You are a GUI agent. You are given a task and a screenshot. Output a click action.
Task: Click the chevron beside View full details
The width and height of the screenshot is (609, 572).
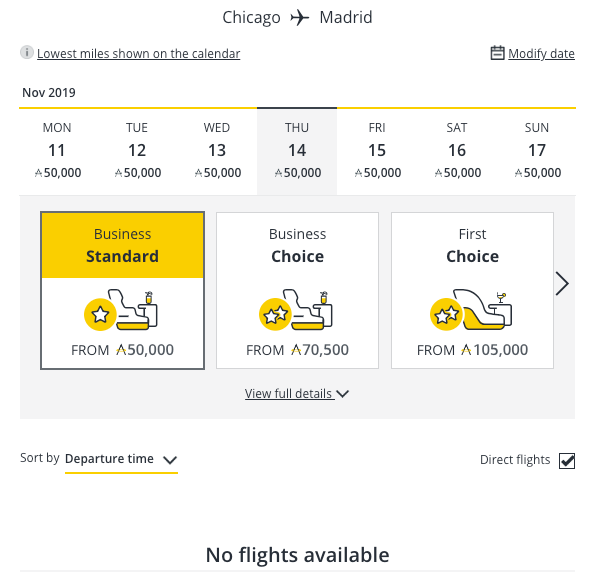pos(343,394)
